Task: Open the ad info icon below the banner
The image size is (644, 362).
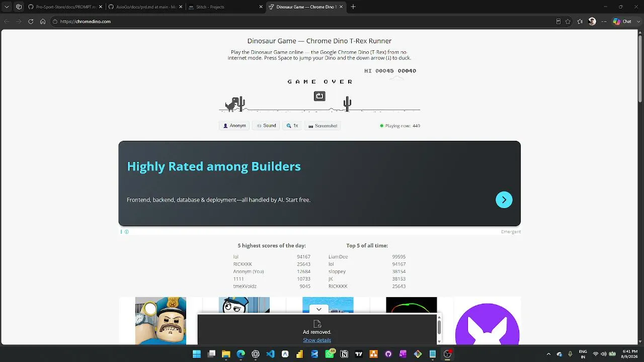Action: click(x=126, y=232)
